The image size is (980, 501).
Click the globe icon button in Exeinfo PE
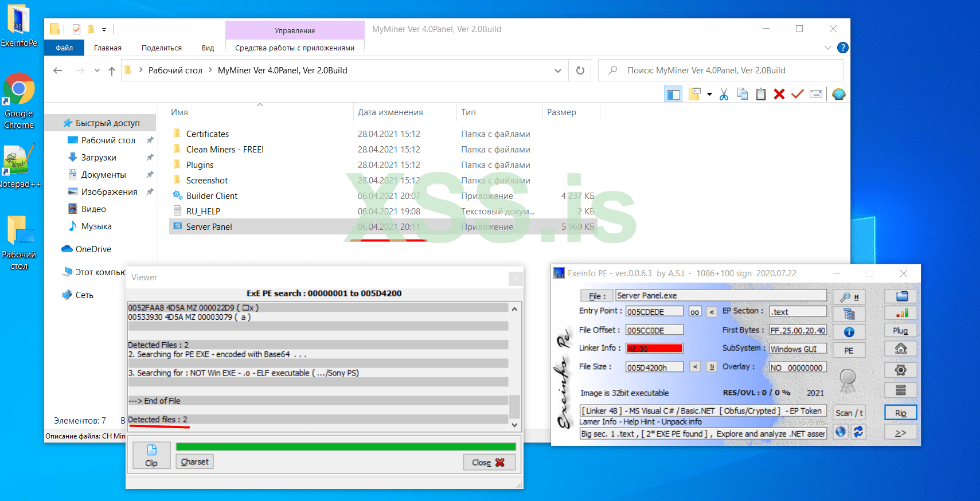point(841,432)
